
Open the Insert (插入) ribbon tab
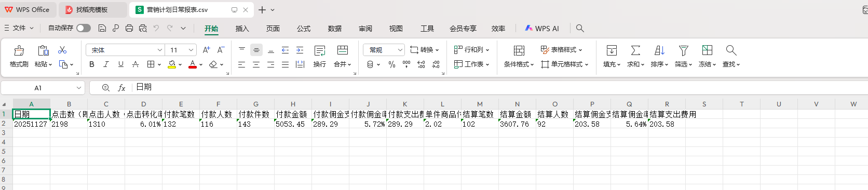[242, 29]
